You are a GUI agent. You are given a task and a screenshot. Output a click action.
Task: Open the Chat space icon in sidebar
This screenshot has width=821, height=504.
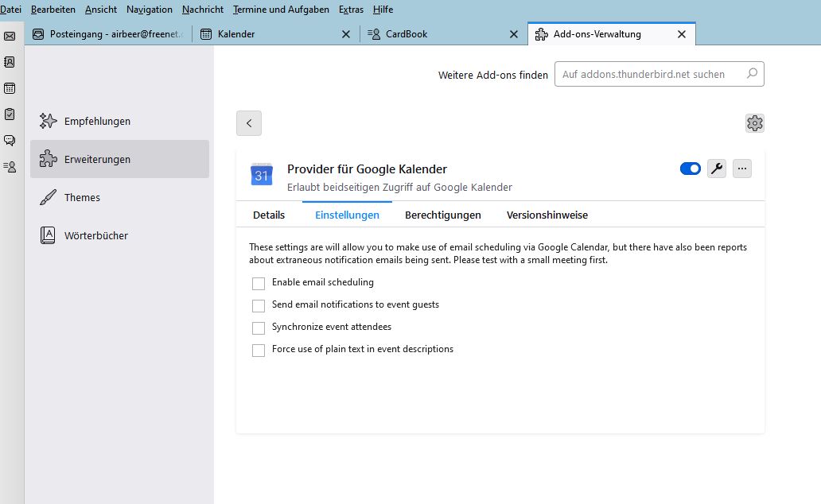pyautogui.click(x=10, y=141)
